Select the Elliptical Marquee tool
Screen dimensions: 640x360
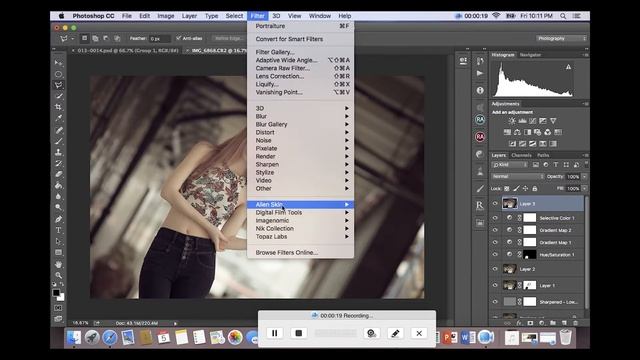tap(58, 74)
